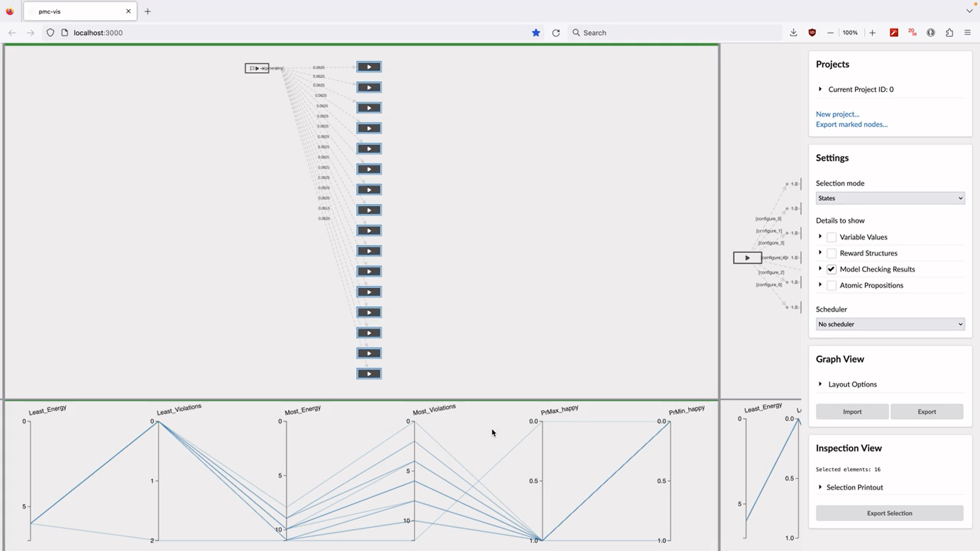Open the downloads icon in toolbar

tap(793, 33)
